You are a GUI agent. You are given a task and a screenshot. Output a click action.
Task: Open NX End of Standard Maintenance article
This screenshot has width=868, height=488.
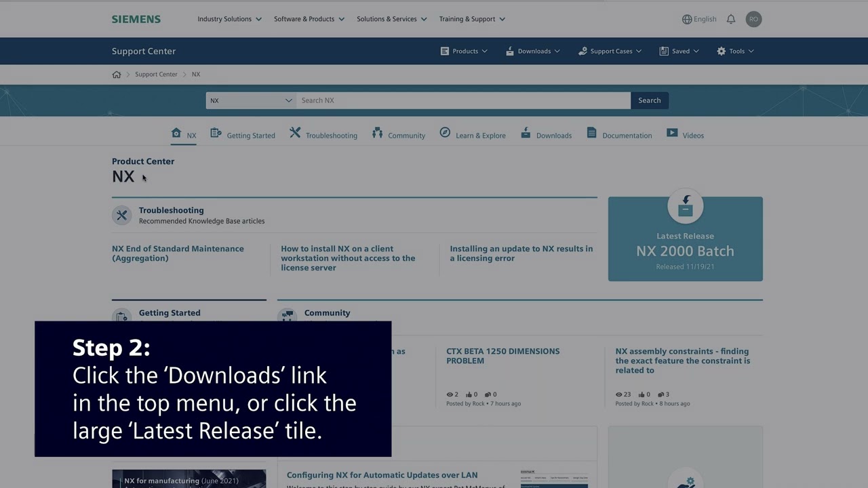(x=178, y=253)
